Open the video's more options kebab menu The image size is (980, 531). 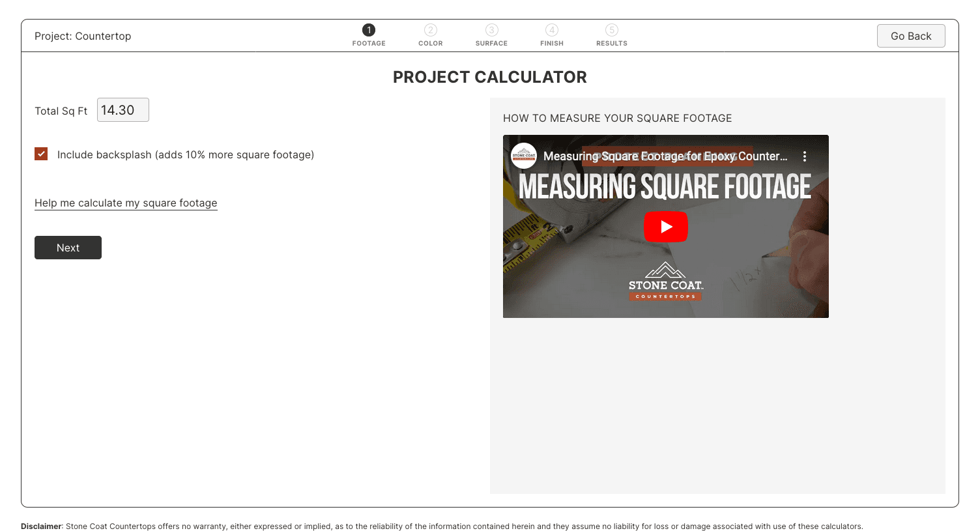(x=804, y=156)
